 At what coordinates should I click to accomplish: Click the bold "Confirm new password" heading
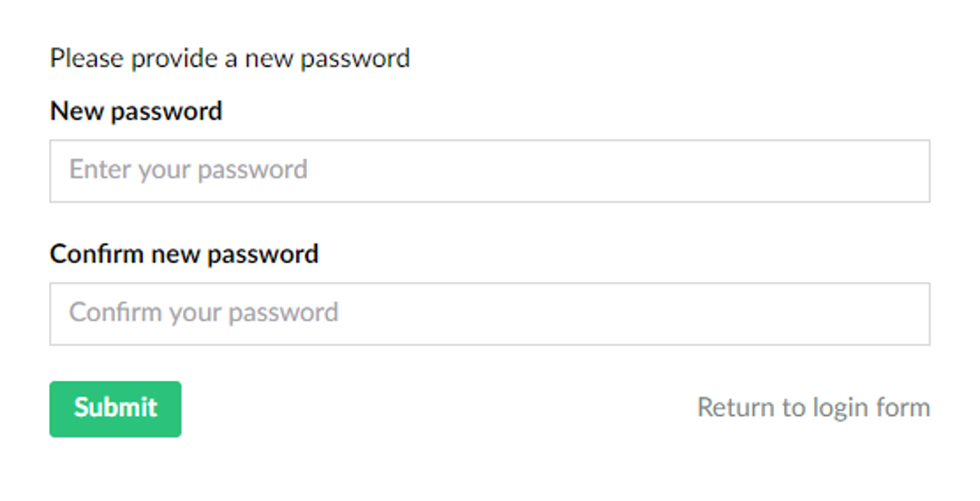[185, 254]
